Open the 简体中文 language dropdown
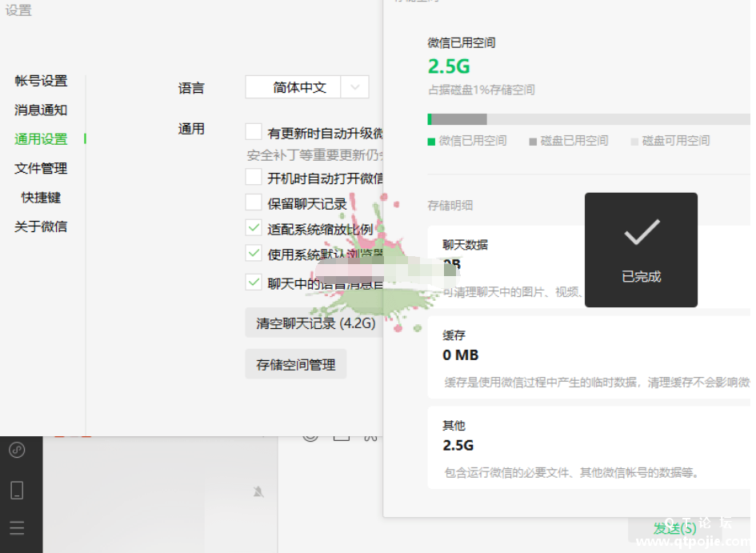 (306, 87)
